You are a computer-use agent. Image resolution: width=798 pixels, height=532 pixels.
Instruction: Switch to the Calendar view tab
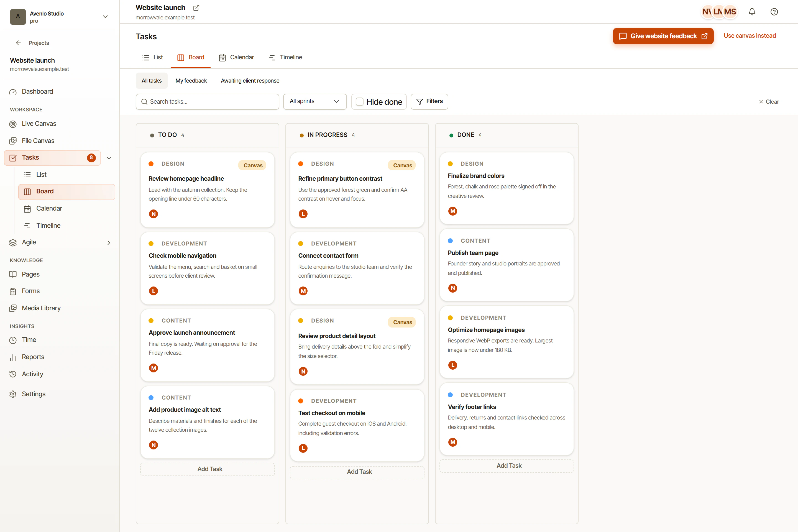click(x=236, y=57)
